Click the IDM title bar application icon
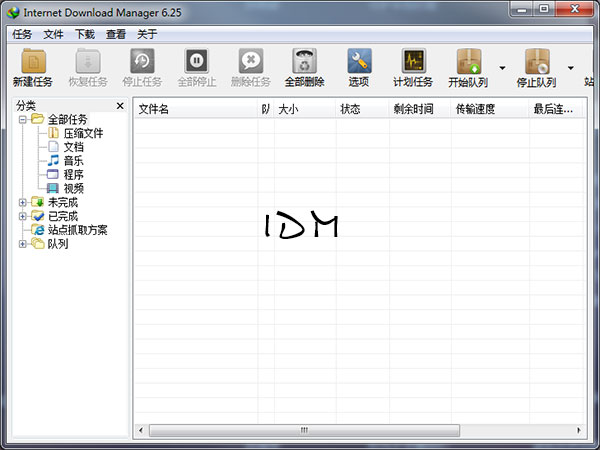The width and height of the screenshot is (600, 450). click(13, 13)
